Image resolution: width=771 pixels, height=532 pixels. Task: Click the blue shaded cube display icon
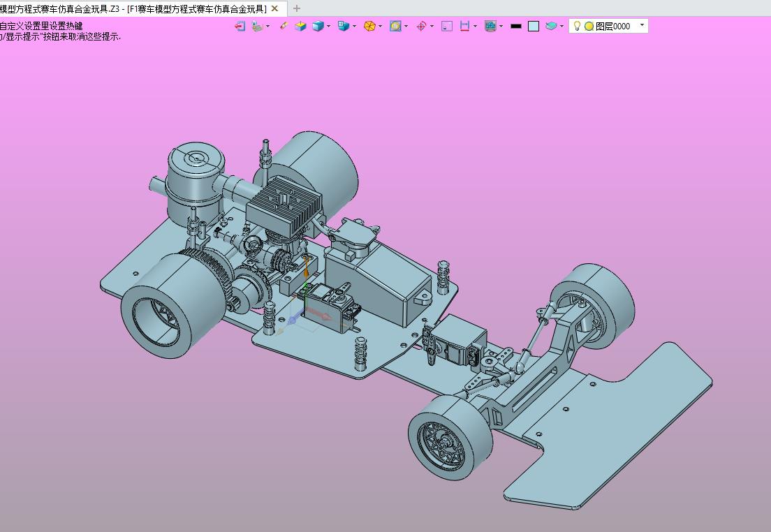pos(318,26)
